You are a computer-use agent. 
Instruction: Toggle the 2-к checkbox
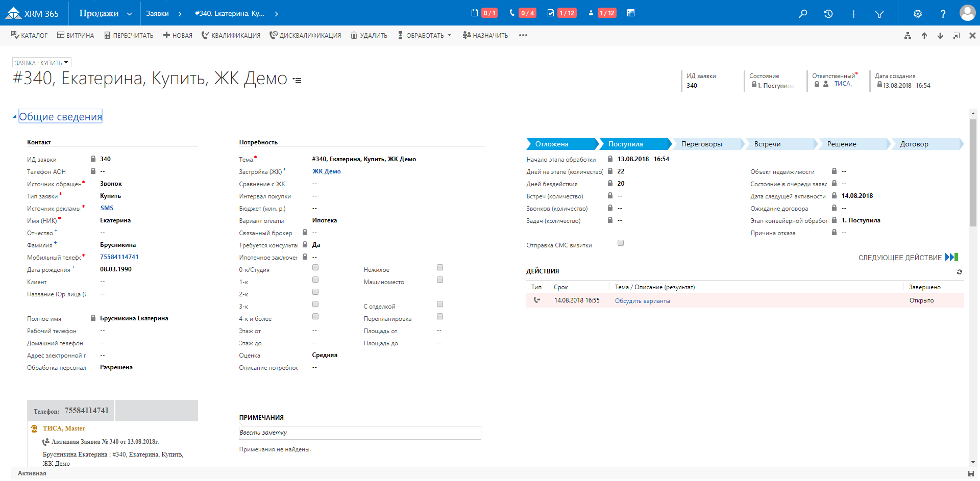[x=315, y=292]
